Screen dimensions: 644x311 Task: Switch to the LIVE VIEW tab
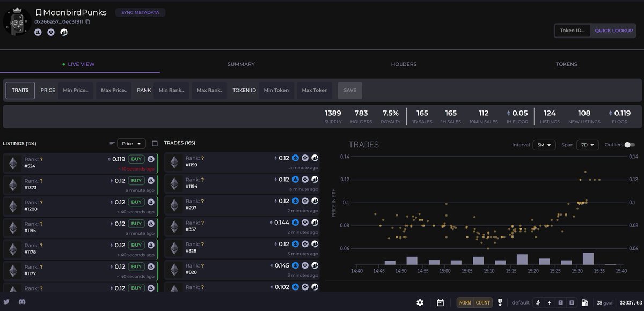[x=79, y=64]
